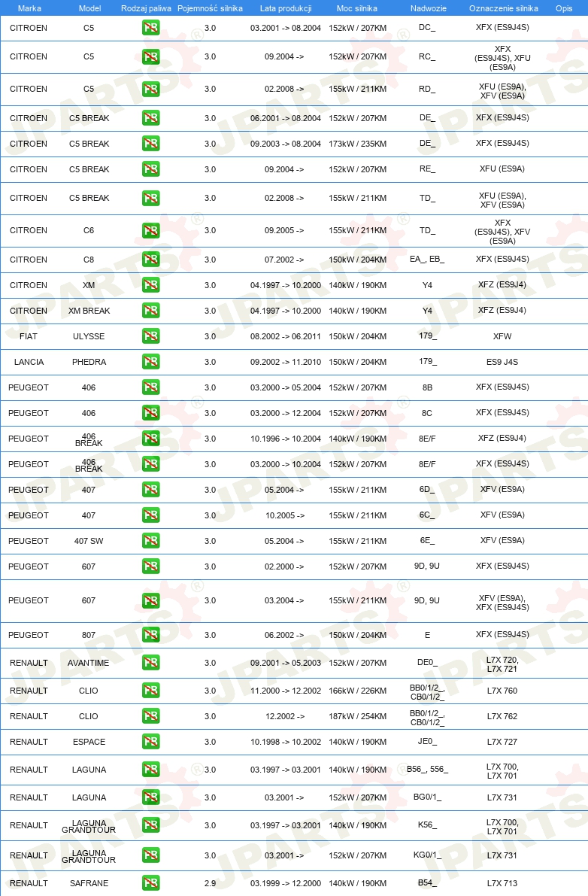Viewport: 588px width, 896px height.
Task: Select the L7X 760 engine code
Action: pos(502,691)
